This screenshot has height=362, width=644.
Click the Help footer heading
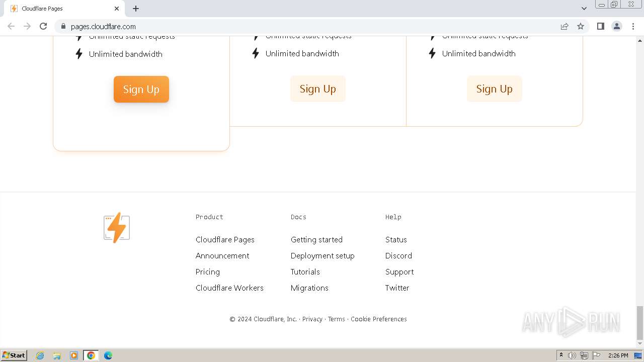[393, 217]
